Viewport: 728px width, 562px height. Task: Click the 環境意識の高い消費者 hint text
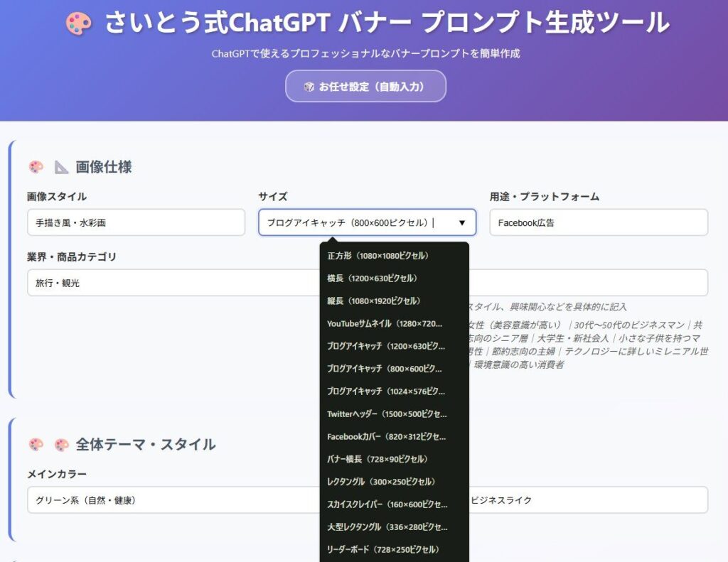[x=518, y=364]
